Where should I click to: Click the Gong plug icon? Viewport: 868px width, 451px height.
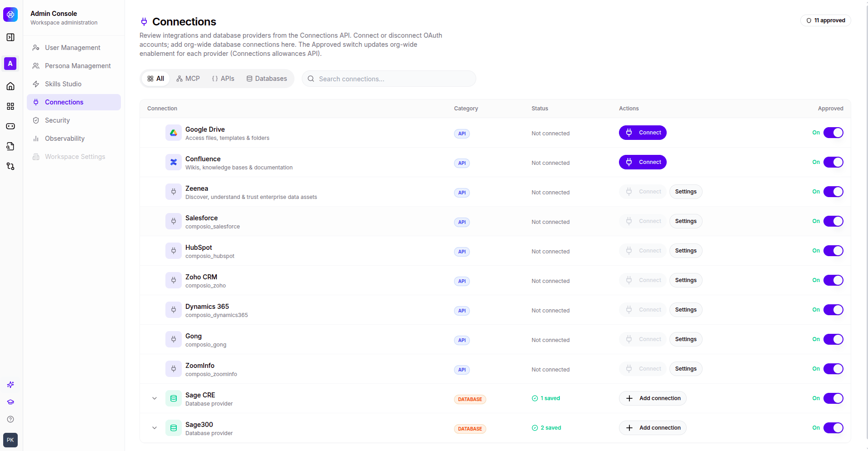[174, 339]
